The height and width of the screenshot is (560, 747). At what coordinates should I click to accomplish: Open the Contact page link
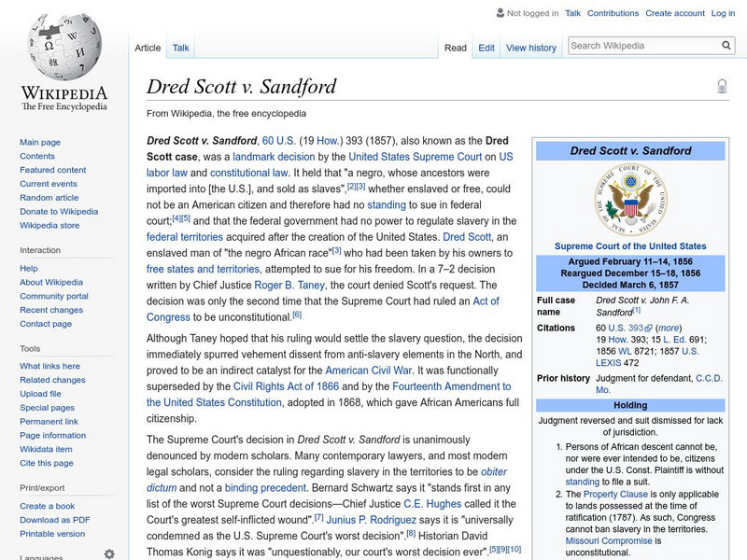(46, 323)
